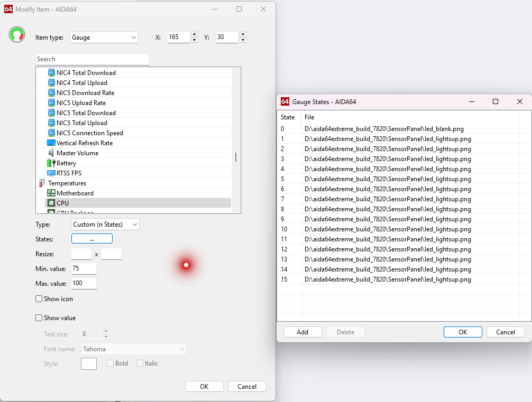Click the Temperatures thermometer icon
This screenshot has height=402, width=532.
click(x=42, y=183)
